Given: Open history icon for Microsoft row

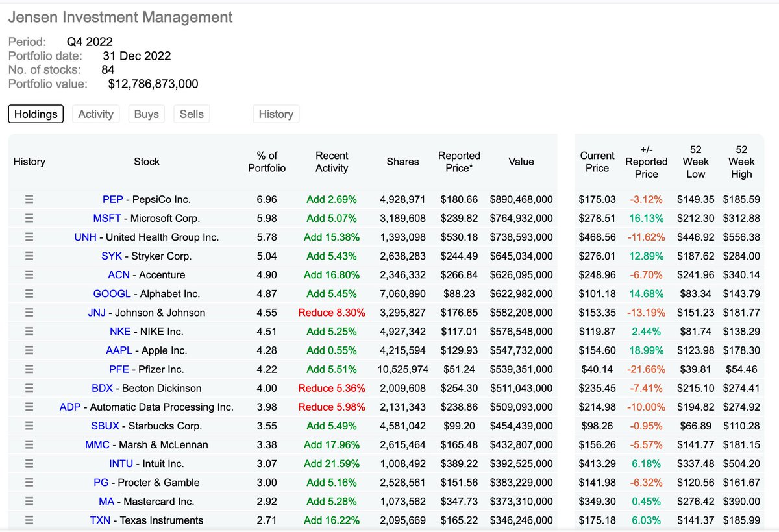Looking at the screenshot, I should (29, 218).
